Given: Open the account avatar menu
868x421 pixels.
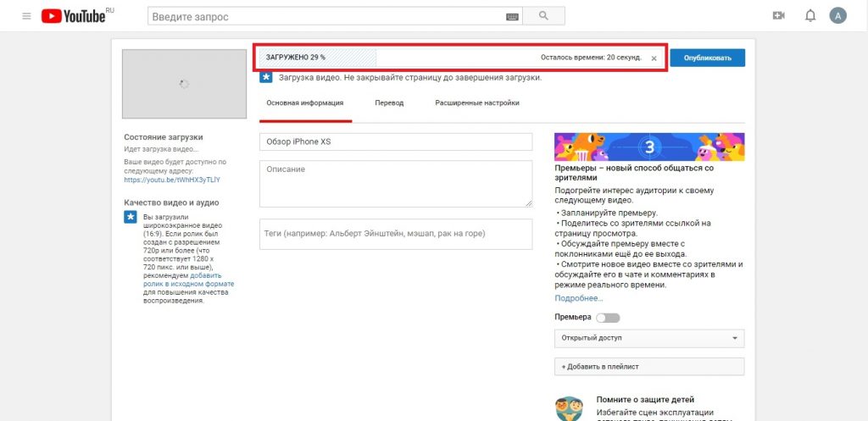Looking at the screenshot, I should [837, 16].
